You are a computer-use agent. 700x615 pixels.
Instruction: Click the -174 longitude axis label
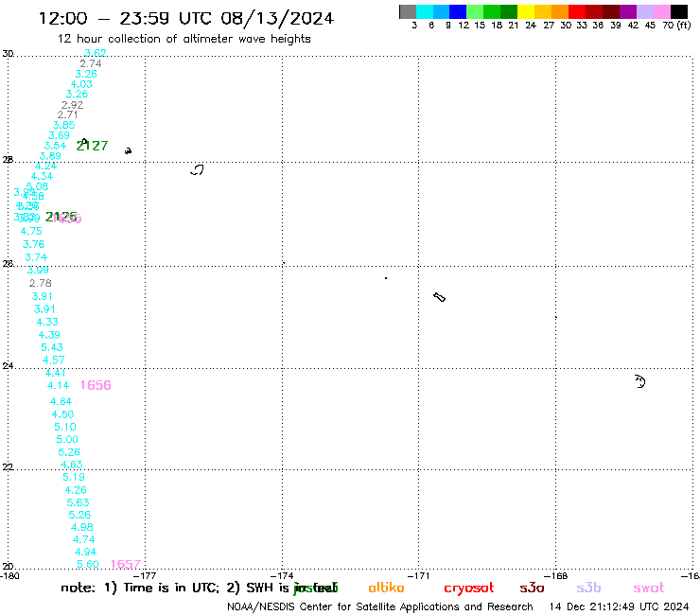(282, 575)
